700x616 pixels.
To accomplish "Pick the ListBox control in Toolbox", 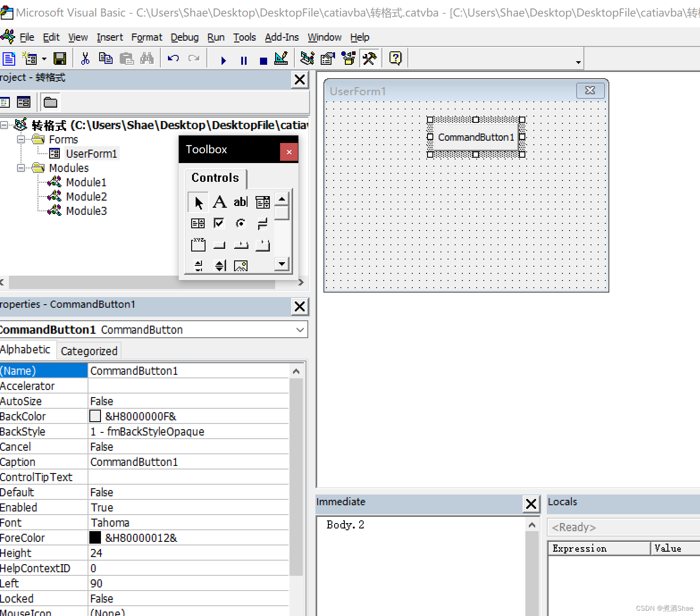I will coord(198,223).
